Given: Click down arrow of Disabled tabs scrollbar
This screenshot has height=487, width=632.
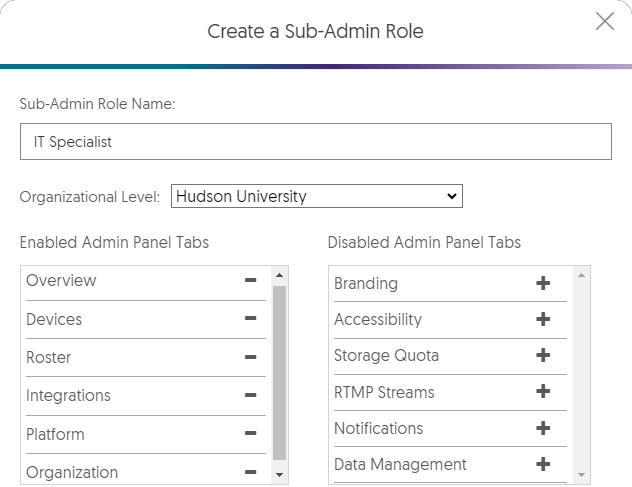Looking at the screenshot, I should (x=583, y=474).
